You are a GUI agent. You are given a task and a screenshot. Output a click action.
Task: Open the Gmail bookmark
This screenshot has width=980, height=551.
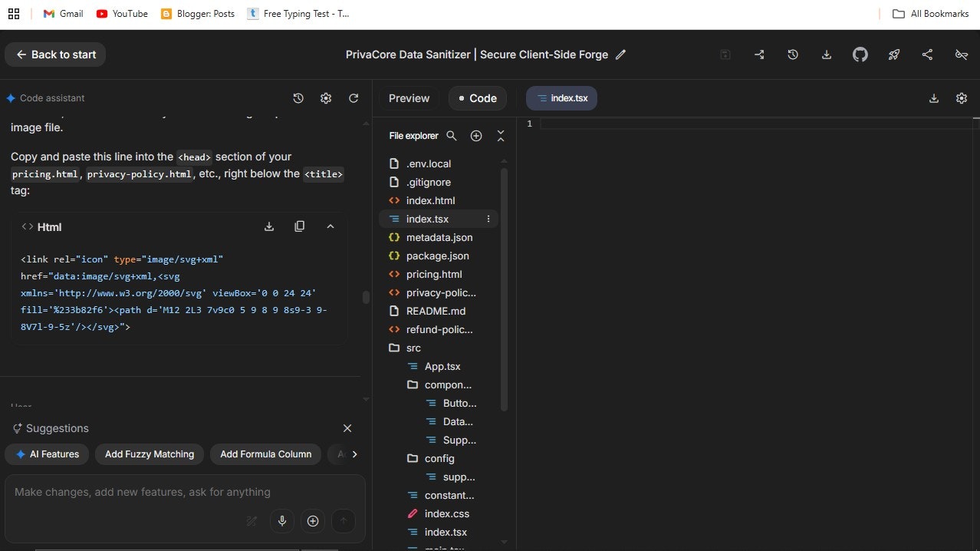click(63, 14)
